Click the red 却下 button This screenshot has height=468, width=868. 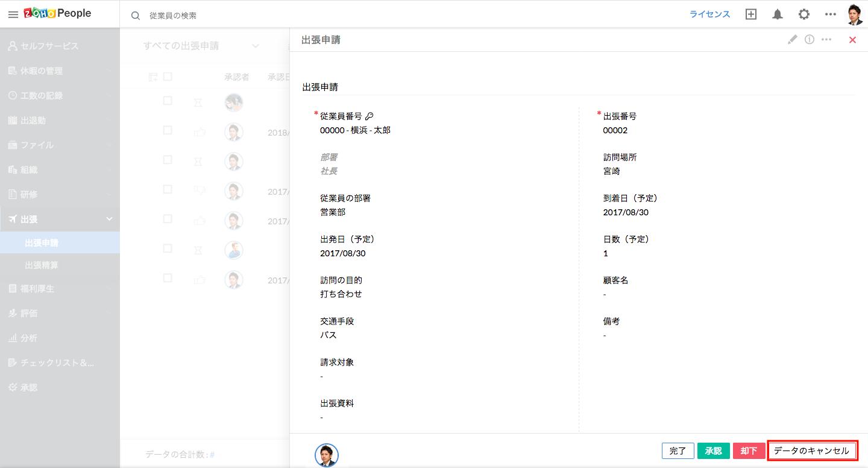749,451
